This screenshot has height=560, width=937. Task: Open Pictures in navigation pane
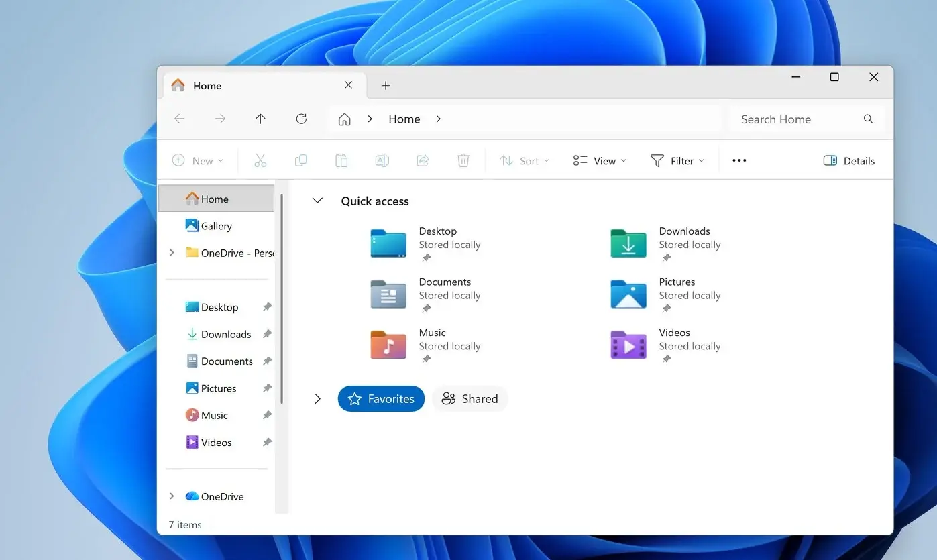coord(217,388)
